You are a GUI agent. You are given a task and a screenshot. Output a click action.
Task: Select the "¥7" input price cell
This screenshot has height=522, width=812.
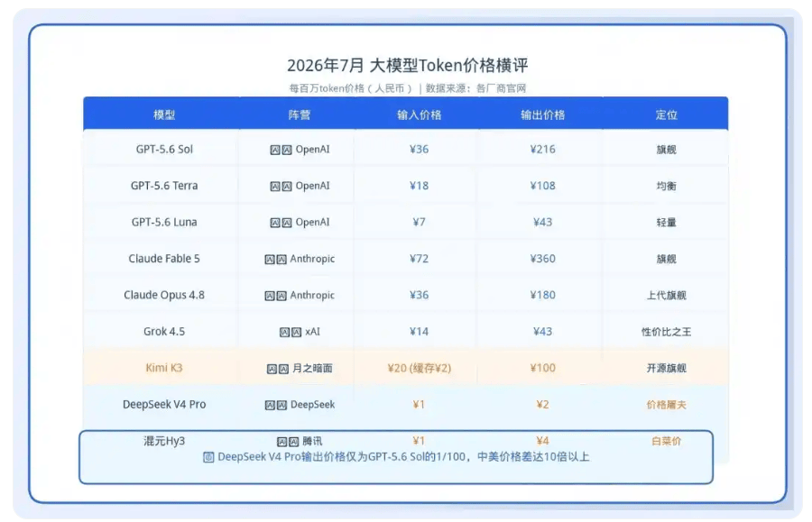tap(419, 223)
